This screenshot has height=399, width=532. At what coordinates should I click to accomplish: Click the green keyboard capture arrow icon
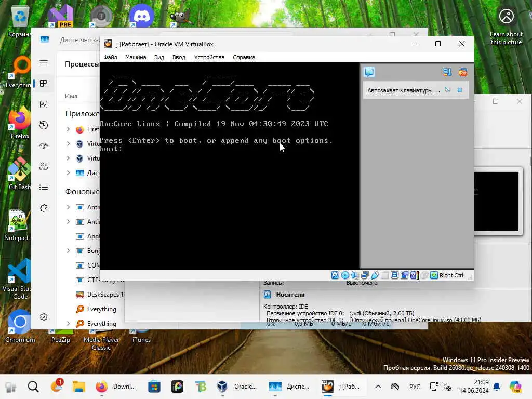[x=434, y=275]
